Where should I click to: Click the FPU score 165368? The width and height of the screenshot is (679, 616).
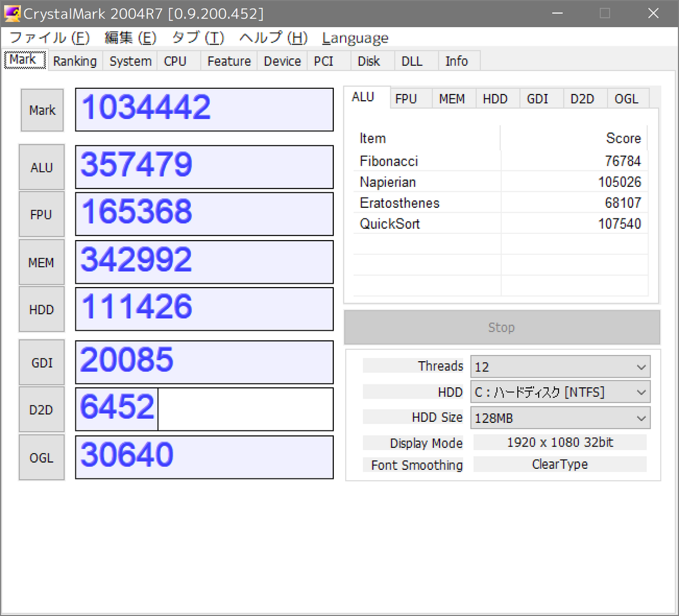tap(204, 214)
